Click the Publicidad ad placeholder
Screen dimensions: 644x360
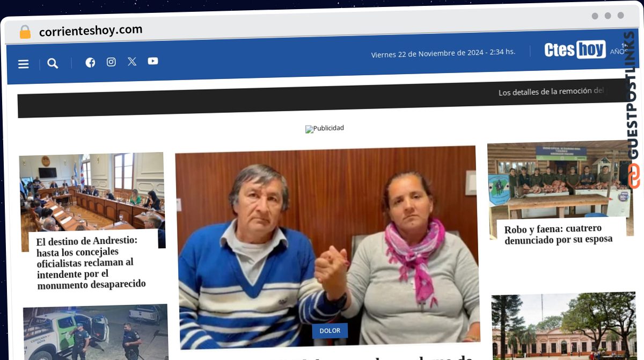(325, 128)
